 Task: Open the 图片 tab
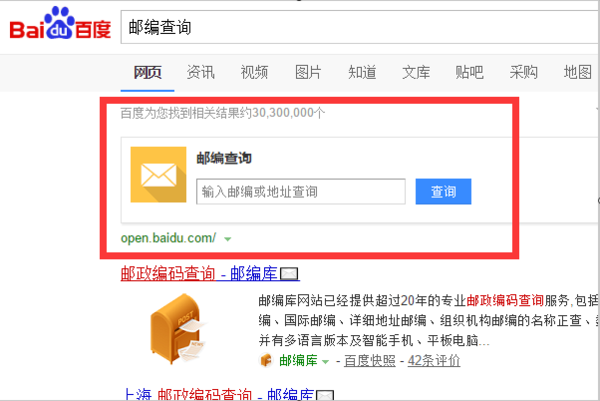[x=308, y=72]
